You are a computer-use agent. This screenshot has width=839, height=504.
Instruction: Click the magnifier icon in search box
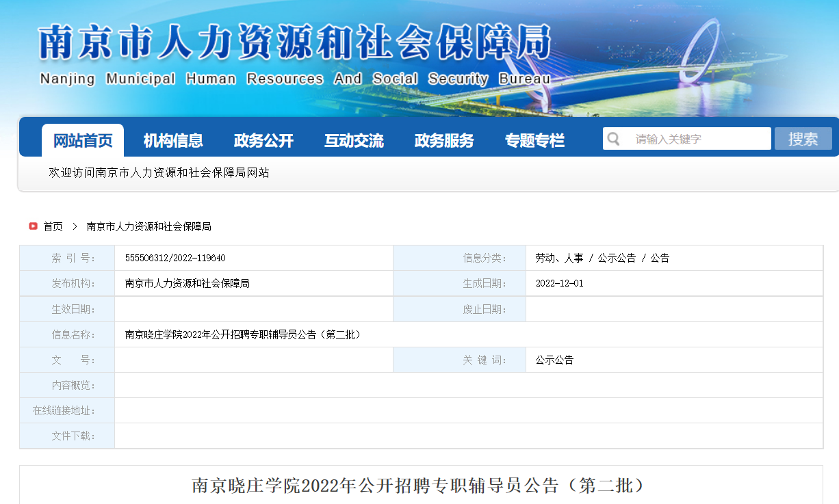[614, 139]
